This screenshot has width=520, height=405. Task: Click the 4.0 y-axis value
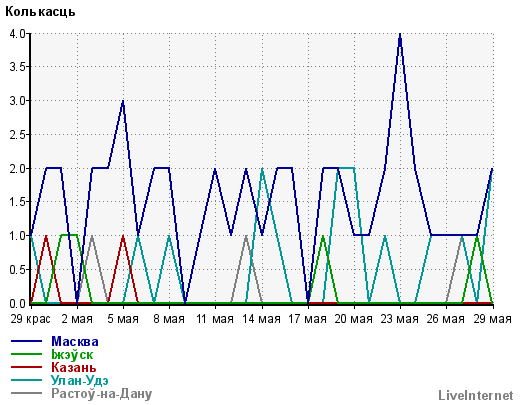[x=17, y=33]
